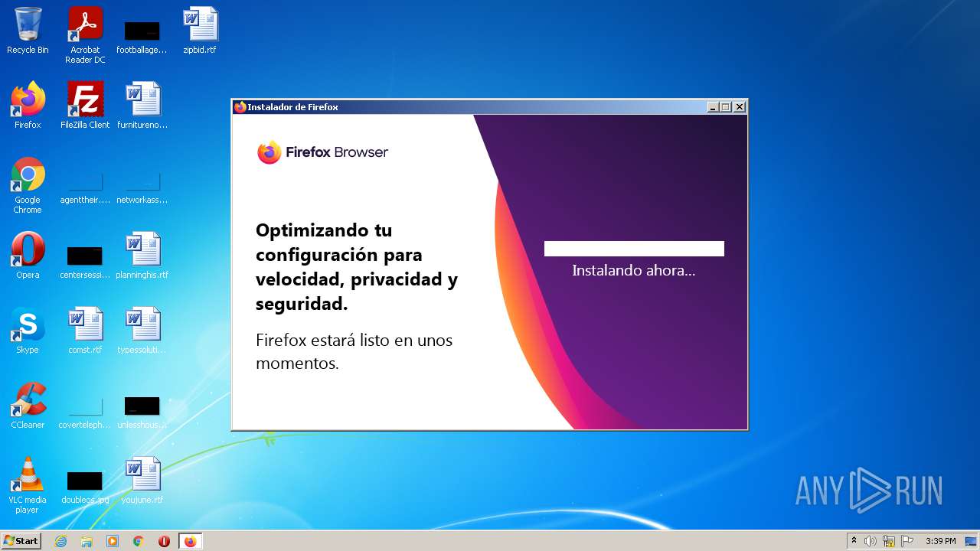Select the VLC media player shortcut
The height and width of the screenshot is (551, 980).
pyautogui.click(x=28, y=485)
